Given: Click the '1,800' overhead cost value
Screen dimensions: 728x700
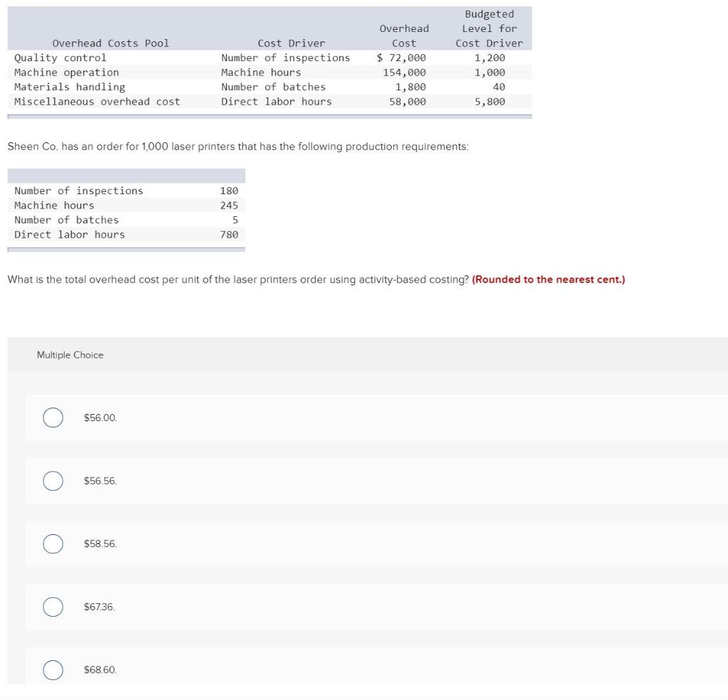Looking at the screenshot, I should tap(410, 87).
